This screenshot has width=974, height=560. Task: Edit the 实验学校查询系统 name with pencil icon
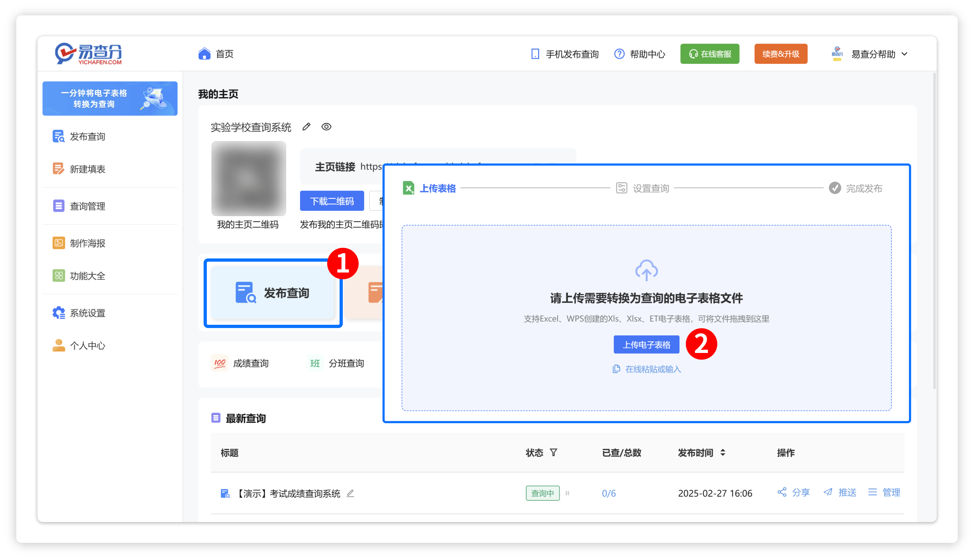coord(306,127)
